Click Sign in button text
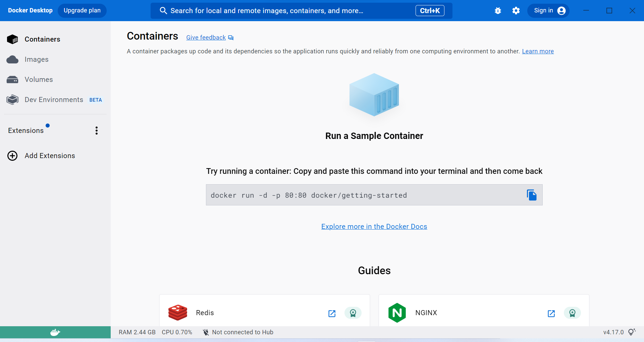The height and width of the screenshot is (342, 644). (x=543, y=10)
